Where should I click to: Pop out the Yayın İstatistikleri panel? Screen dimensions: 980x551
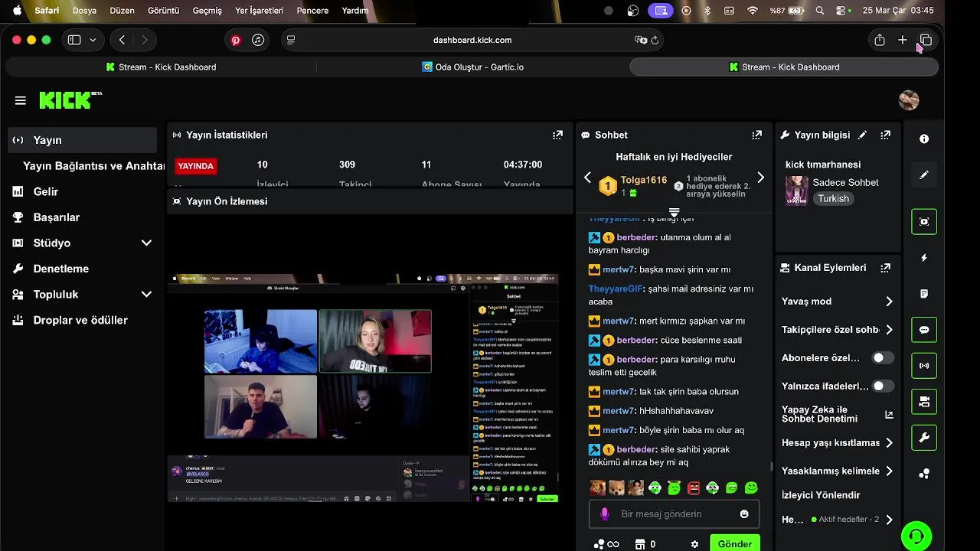tap(557, 135)
